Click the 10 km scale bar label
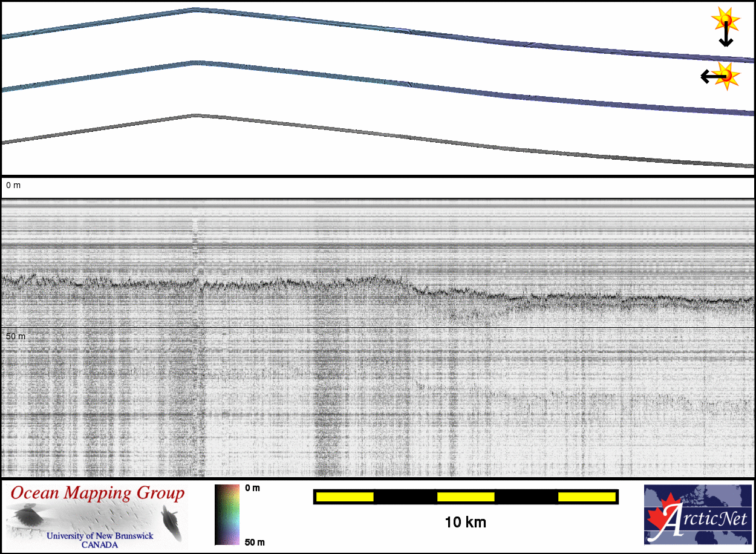This screenshot has width=756, height=554. (x=465, y=522)
